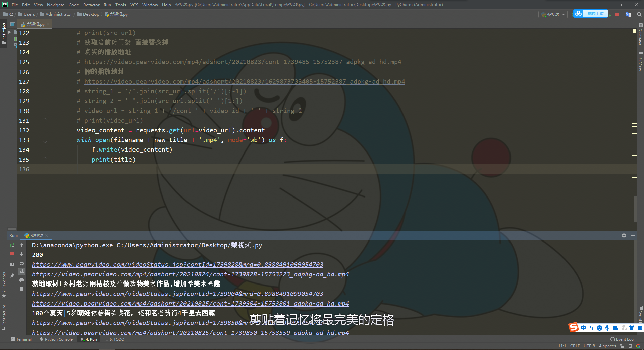Open the SciView tool window
Screen dimensions: 644x350
640,61
